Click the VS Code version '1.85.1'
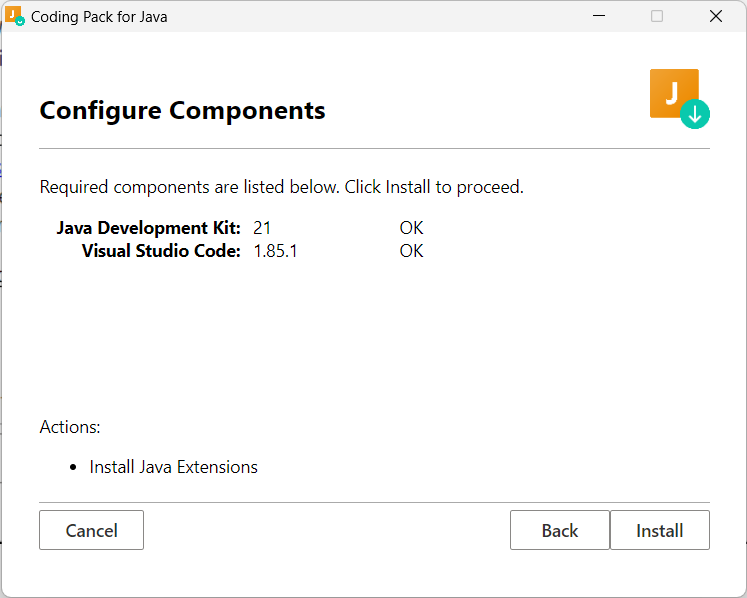This screenshot has width=747, height=598. pos(275,251)
